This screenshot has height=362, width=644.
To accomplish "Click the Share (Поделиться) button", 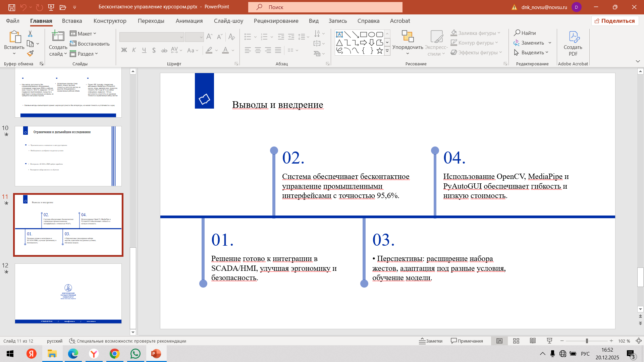I will pyautogui.click(x=615, y=21).
